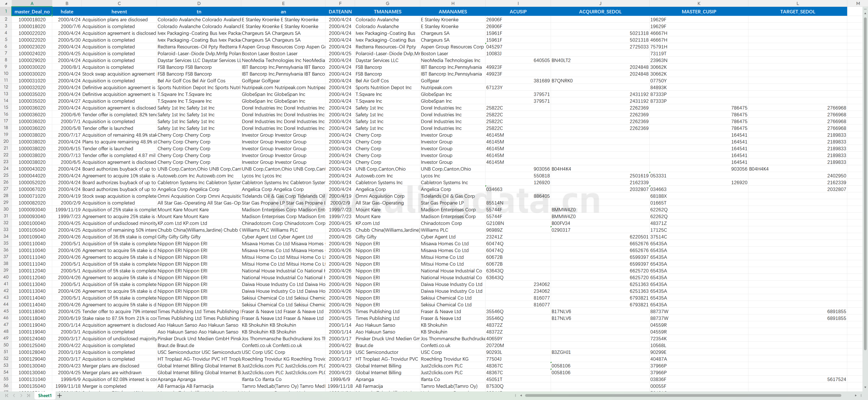Select row 56 header number
The height and width of the screenshot is (400, 868).
tap(6, 386)
